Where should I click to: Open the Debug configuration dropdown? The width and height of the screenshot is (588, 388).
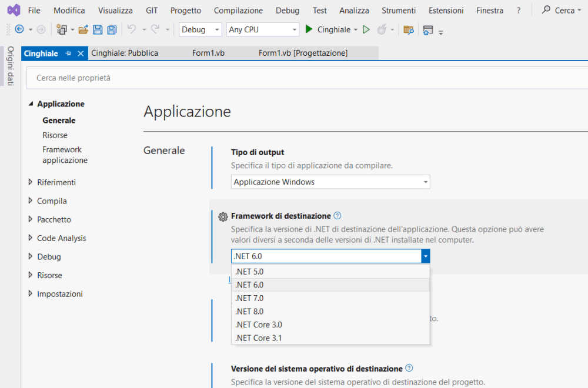click(201, 29)
